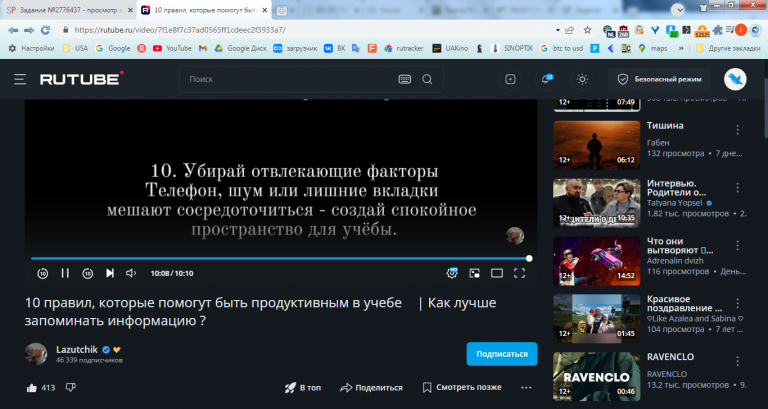Viewport: 768px width, 409px height.
Task: Open the Tatyana Yopsel channel link
Action: click(674, 203)
